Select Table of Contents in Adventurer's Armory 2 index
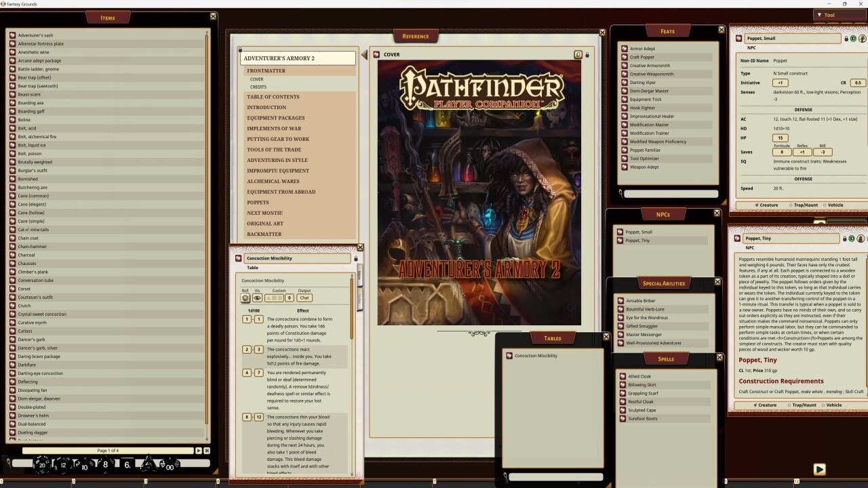The height and width of the screenshot is (488, 868). [x=274, y=97]
